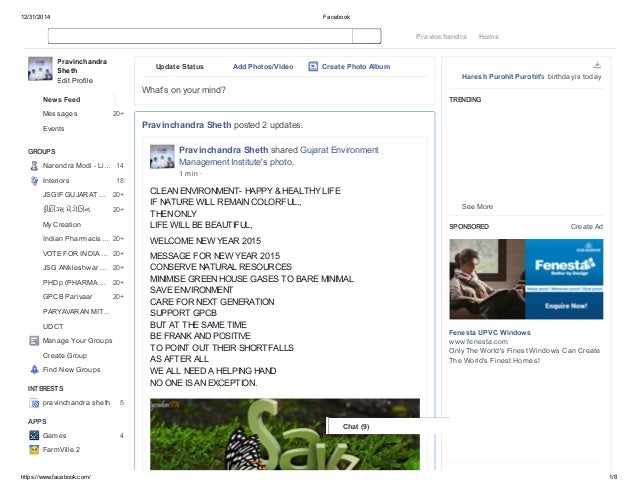This screenshot has width=638, height=493.
Task: Select the Update Status tab
Action: tap(179, 66)
